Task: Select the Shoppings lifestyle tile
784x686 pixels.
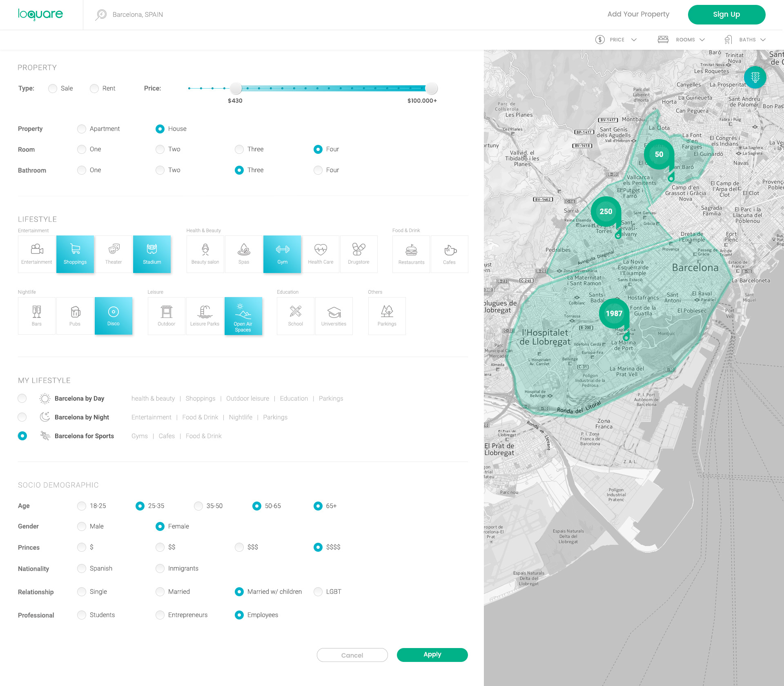Action: [x=75, y=254]
